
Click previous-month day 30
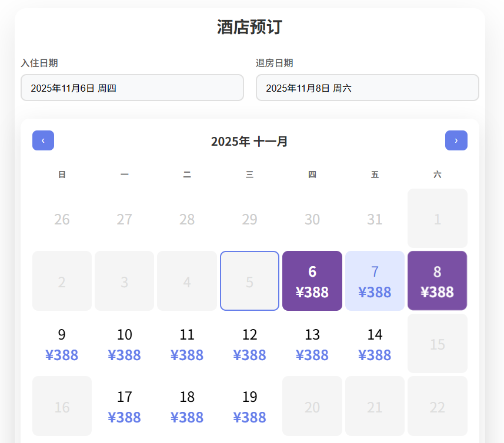pos(312,219)
